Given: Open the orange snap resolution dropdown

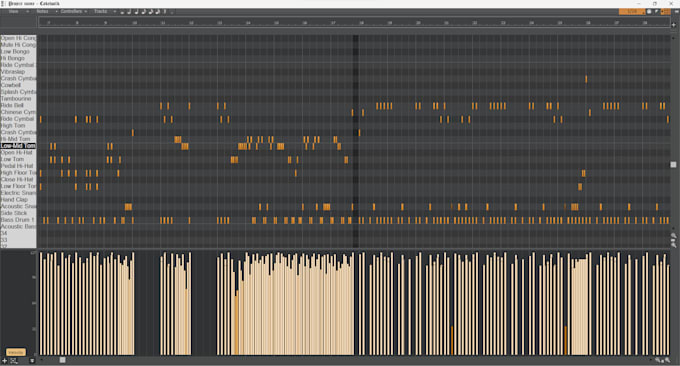Looking at the screenshot, I should [x=632, y=12].
